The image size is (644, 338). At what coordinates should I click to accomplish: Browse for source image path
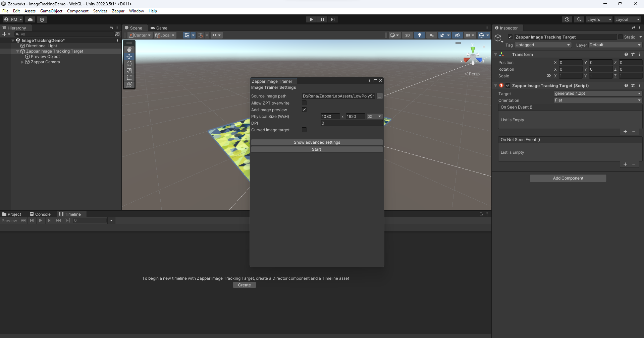click(x=379, y=96)
